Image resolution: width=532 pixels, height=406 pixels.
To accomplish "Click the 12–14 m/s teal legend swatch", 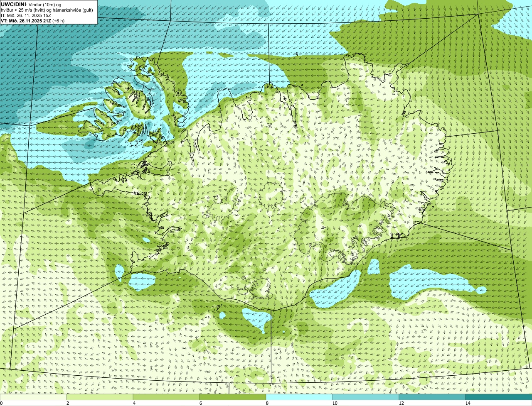I will coord(432,397).
